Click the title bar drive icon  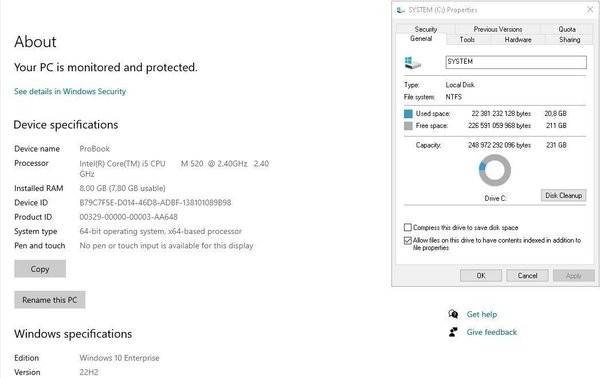pyautogui.click(x=401, y=10)
